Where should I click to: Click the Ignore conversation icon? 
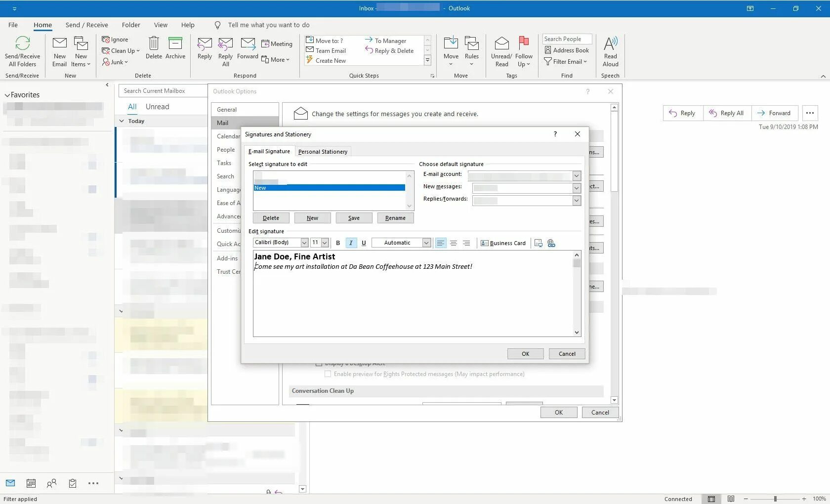click(106, 40)
